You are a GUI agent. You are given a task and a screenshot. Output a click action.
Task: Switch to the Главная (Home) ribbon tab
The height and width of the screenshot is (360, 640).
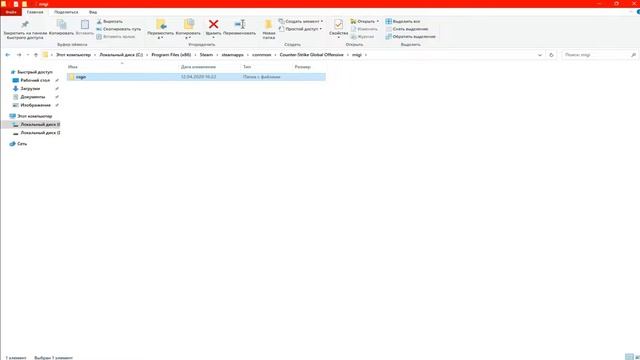tap(35, 12)
